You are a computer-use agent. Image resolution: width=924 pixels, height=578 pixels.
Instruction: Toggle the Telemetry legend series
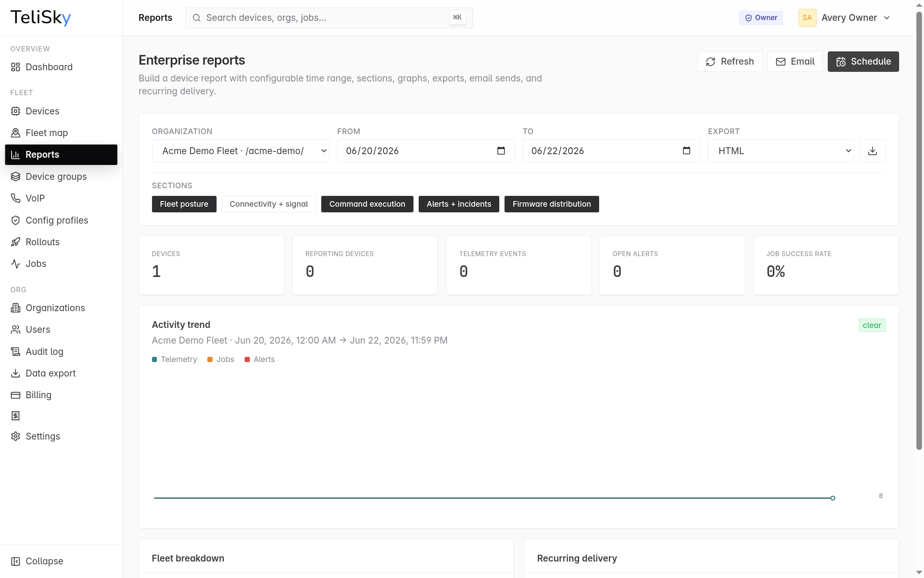[x=174, y=359]
